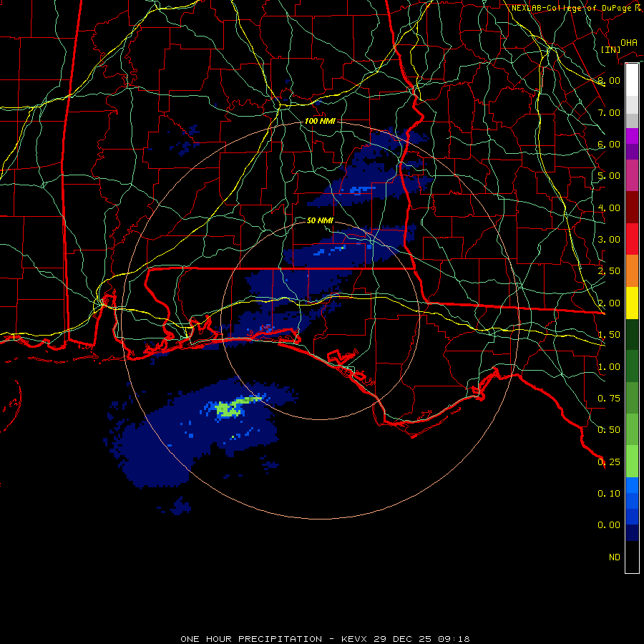The image size is (644, 644).
Task: Click the 0.50 legend value
Action: 609,430
